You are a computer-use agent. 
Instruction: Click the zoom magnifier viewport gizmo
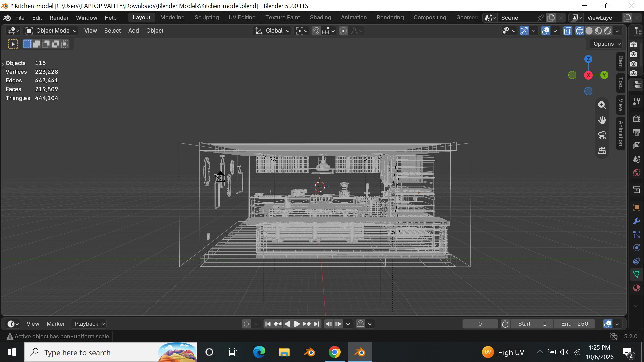tap(602, 105)
